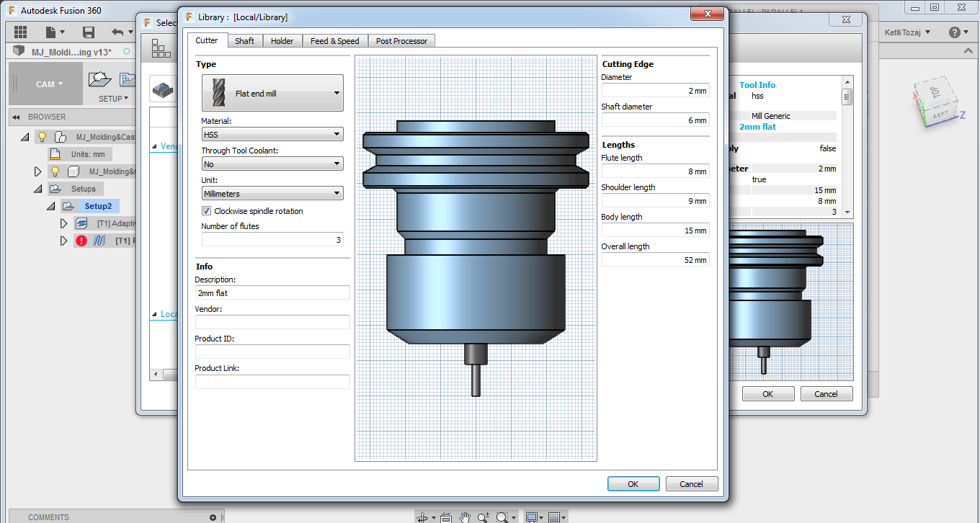Switch to the Feed & Speed tab
The width and height of the screenshot is (980, 523).
point(335,41)
